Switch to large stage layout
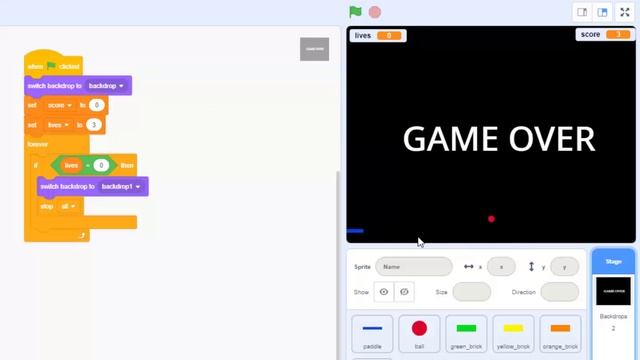This screenshot has width=640, height=360. 602,12
